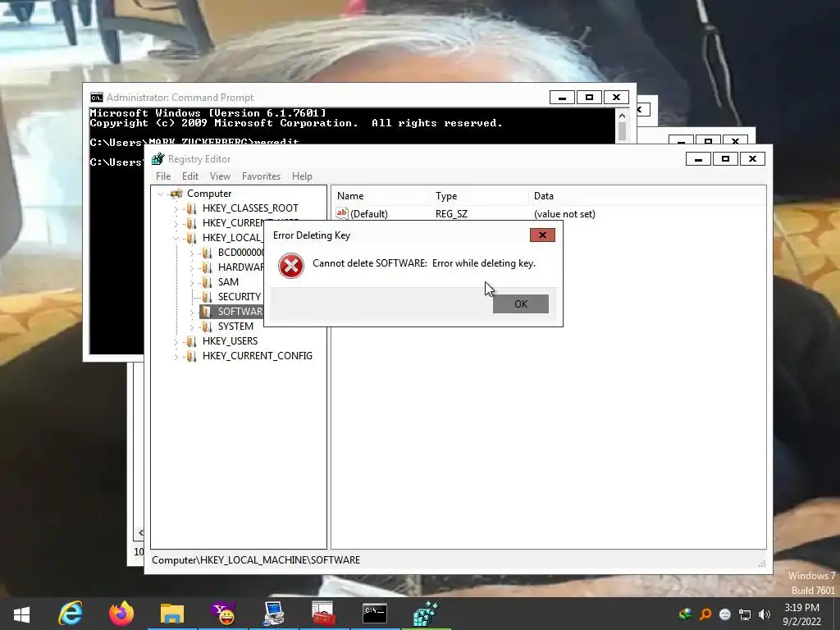Expand the HKEY_CURRENT_CONFIG key
This screenshot has height=630, width=840.
176,356
